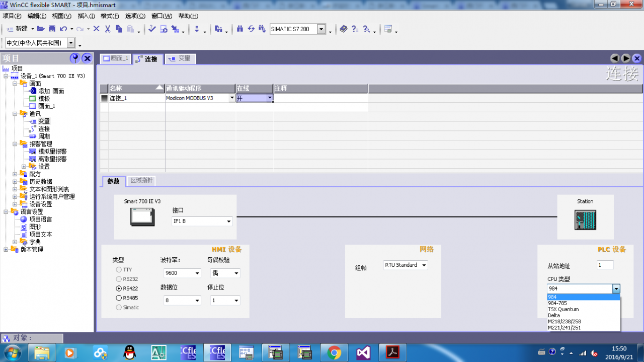Select the RS422 interface type option
The width and height of the screenshot is (644, 362).
119,288
